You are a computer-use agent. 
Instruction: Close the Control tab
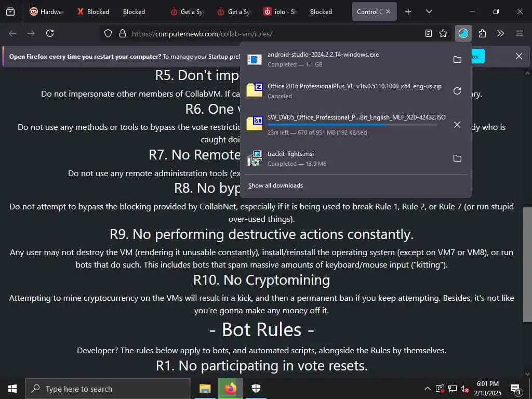click(x=388, y=11)
